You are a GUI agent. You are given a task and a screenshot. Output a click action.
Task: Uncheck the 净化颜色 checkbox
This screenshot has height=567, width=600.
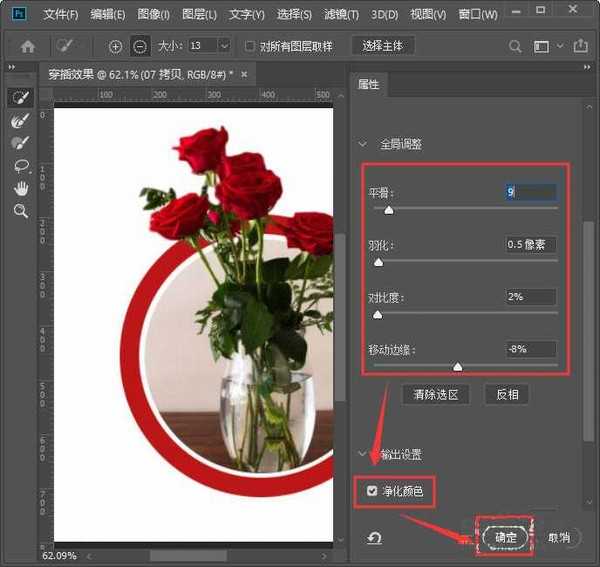click(x=373, y=491)
